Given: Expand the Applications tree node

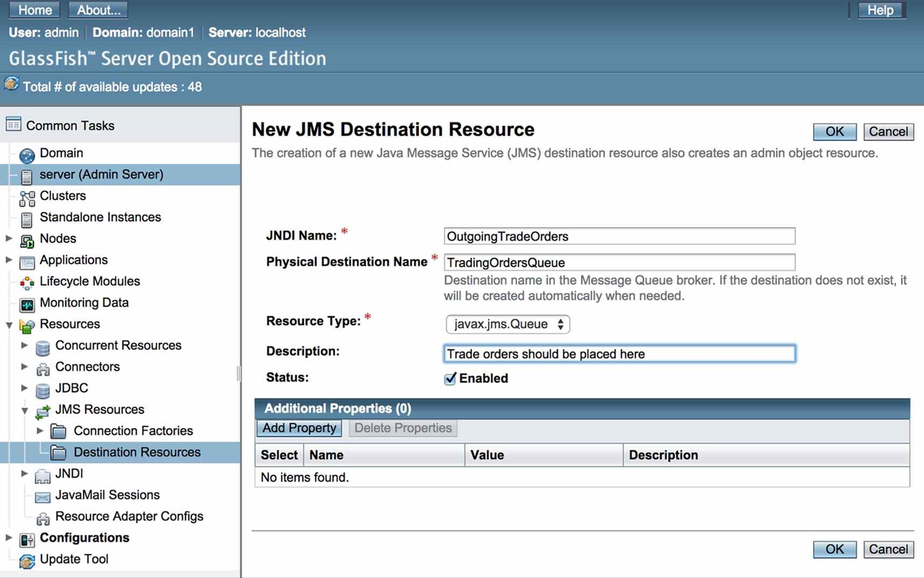Looking at the screenshot, I should coord(9,259).
